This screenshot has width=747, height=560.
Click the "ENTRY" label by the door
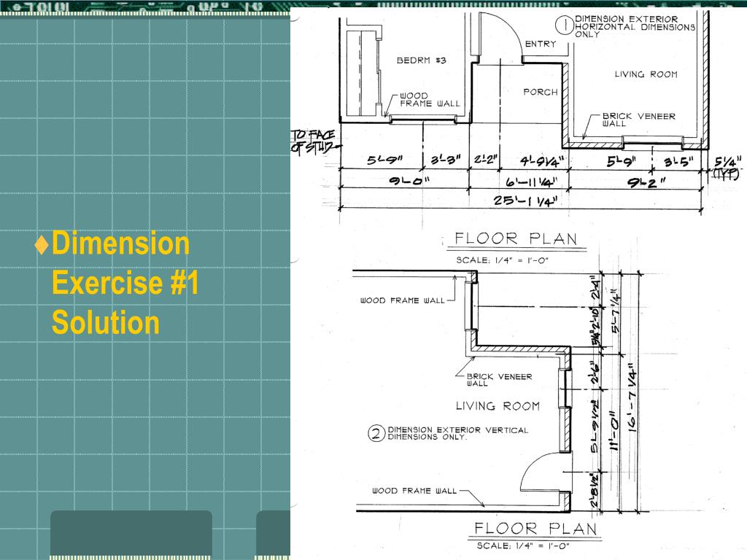coord(541,44)
